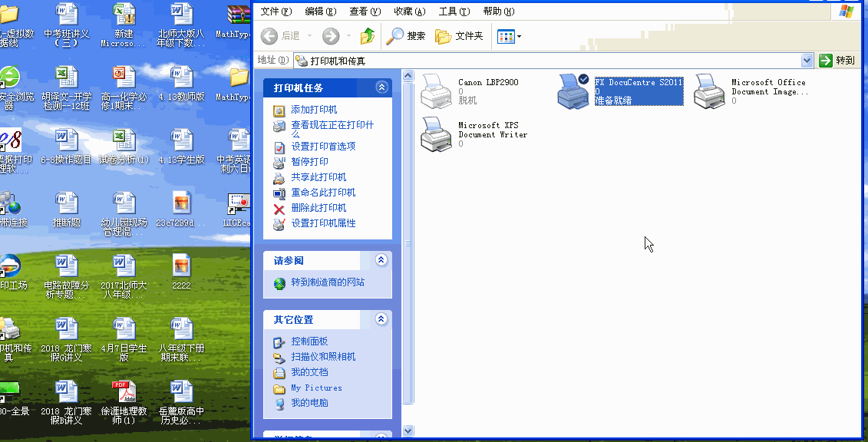The image size is (868, 442).
Task: Select the 试卷分析(1) Excel file on desktop
Action: (x=124, y=147)
